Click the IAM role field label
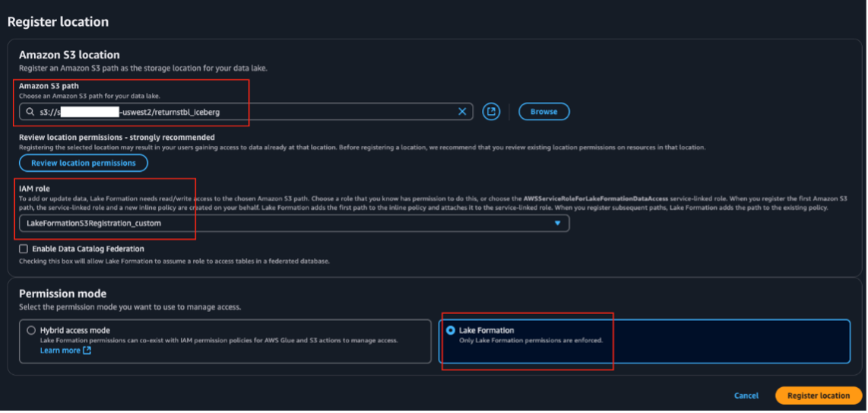The image size is (868, 413). (x=34, y=189)
